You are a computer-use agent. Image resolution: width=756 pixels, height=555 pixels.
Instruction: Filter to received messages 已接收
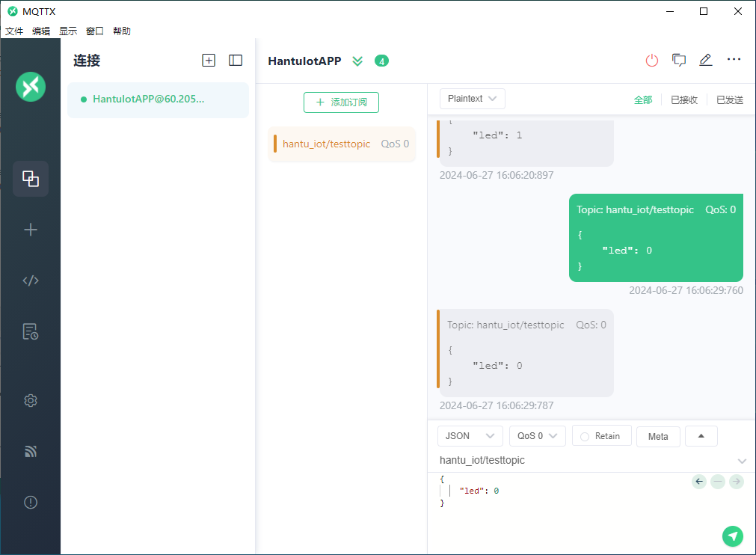point(684,99)
